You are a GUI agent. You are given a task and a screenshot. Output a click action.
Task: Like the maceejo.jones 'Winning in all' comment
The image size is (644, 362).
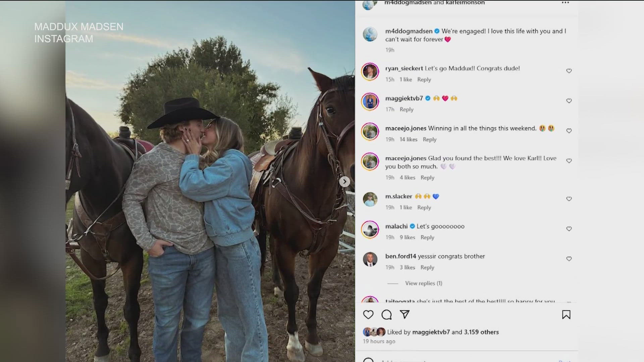click(569, 131)
